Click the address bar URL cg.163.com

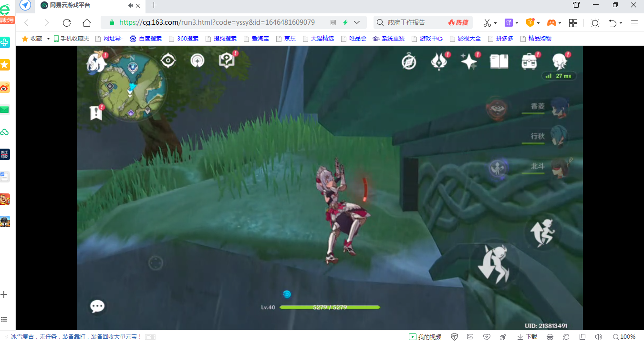(217, 22)
